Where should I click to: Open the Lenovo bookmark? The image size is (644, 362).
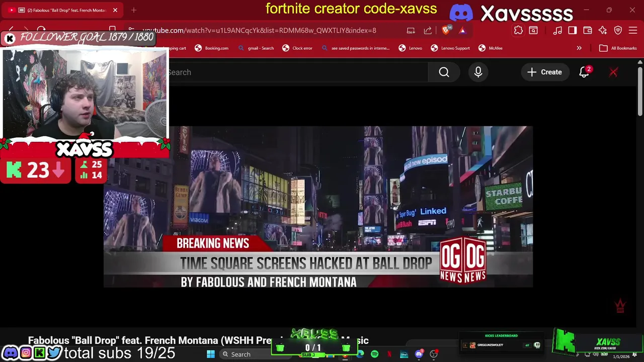point(411,48)
